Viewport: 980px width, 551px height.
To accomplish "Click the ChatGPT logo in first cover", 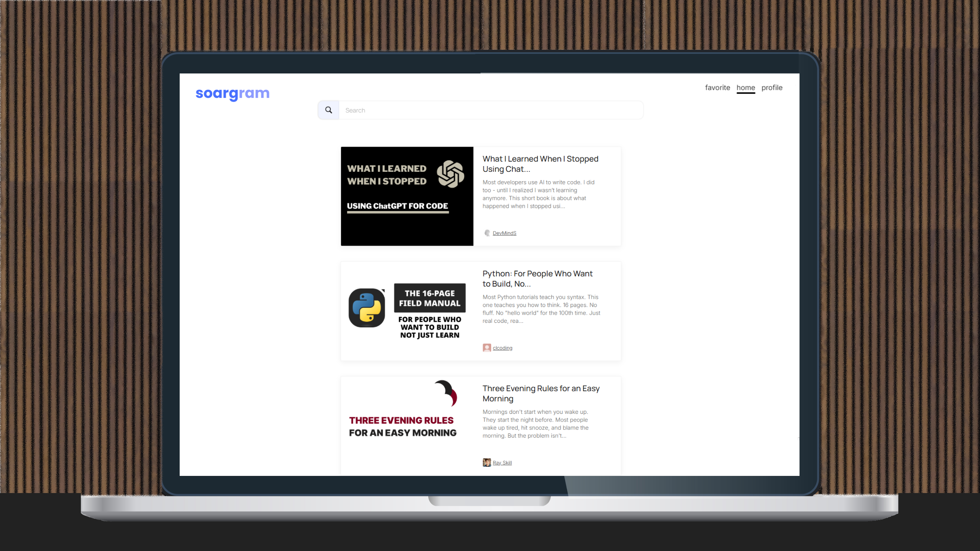I will pos(450,174).
